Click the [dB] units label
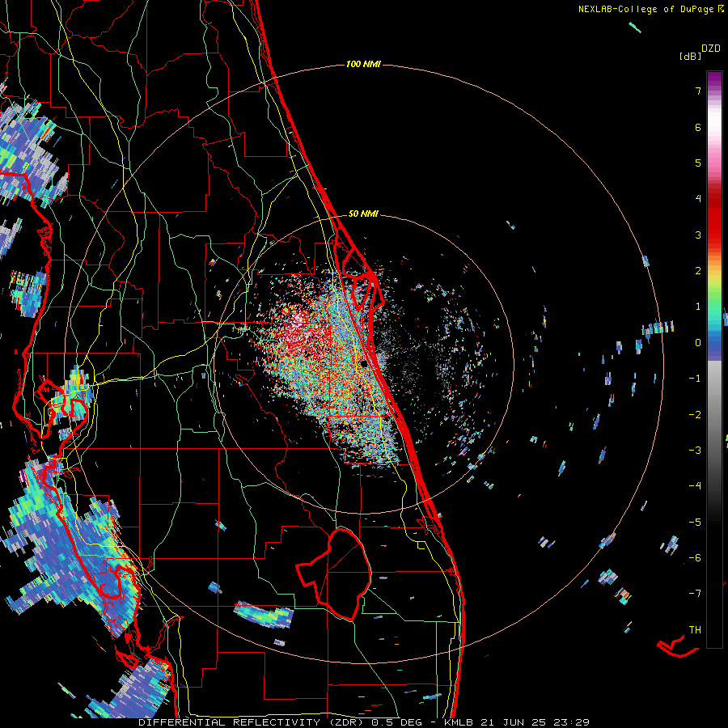This screenshot has height=728, width=728. tap(690, 56)
